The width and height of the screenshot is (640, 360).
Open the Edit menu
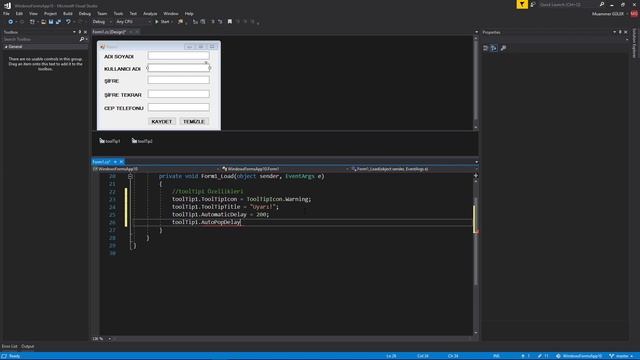[x=19, y=13]
